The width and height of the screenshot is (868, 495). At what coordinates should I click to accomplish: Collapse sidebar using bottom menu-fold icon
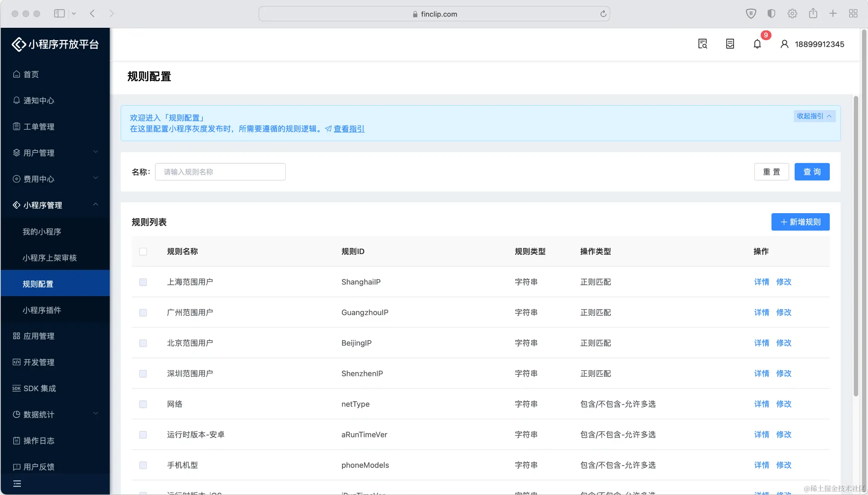pos(17,483)
